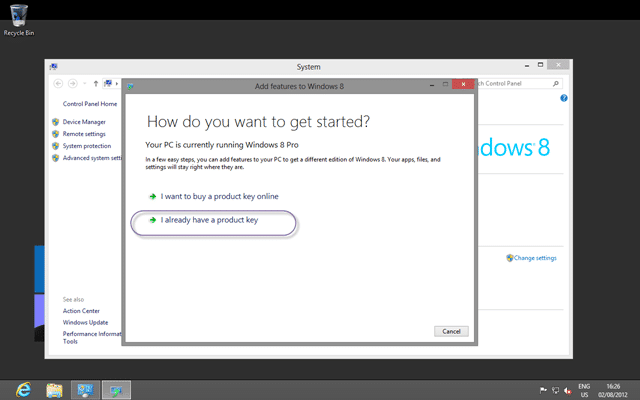Viewport: 640px width, 400px height.
Task: Choose I want to buy a product key online
Action: (x=219, y=196)
